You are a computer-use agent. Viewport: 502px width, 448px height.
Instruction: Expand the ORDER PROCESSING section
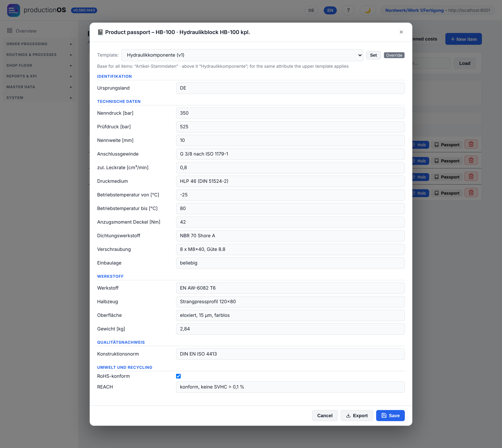(x=39, y=44)
